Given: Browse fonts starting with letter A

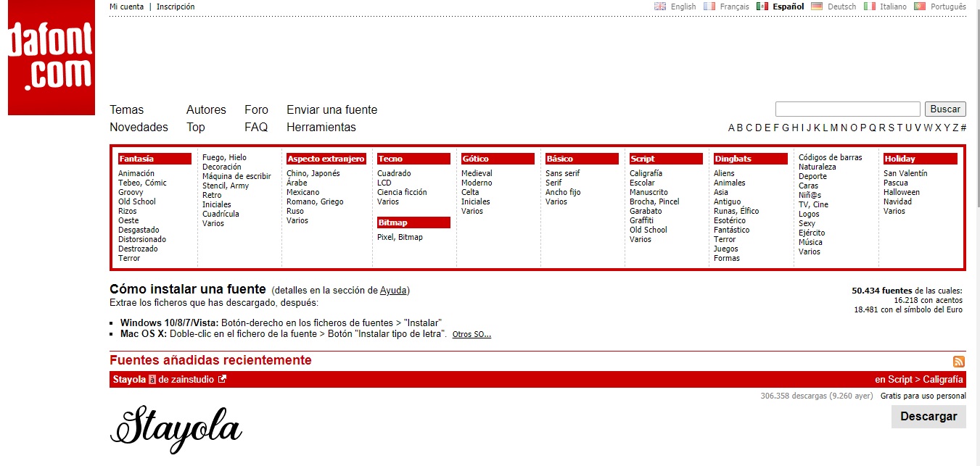Looking at the screenshot, I should pos(732,128).
